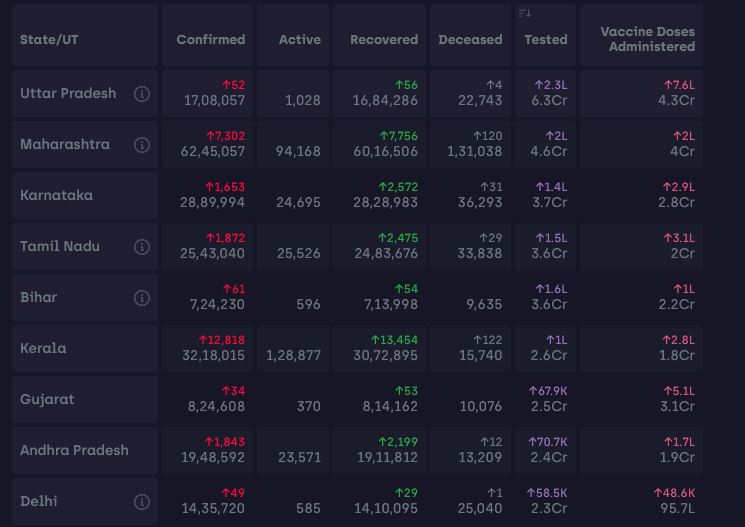
Task: Select the Kerala state name
Action: click(x=43, y=349)
